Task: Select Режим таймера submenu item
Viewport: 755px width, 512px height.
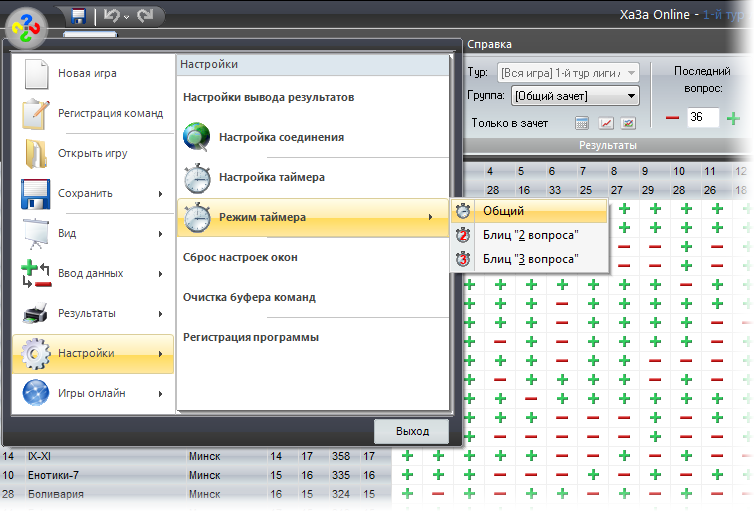Action: [x=313, y=217]
